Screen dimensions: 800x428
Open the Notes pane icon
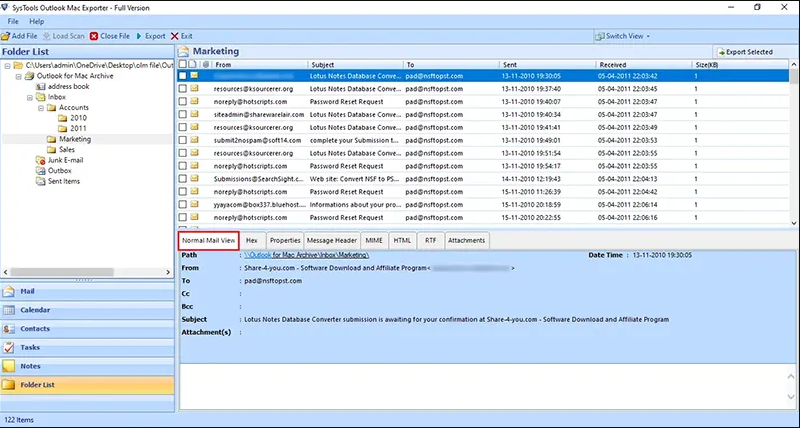(10, 365)
